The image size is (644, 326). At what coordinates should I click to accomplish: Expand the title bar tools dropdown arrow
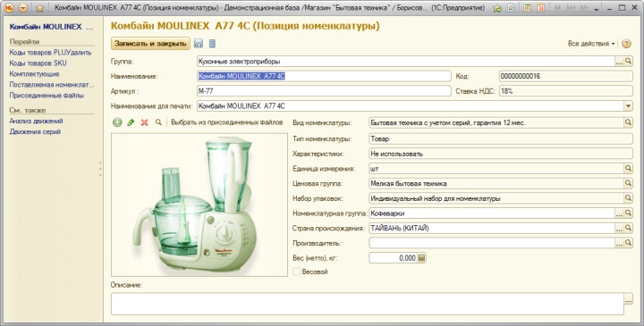[597, 9]
